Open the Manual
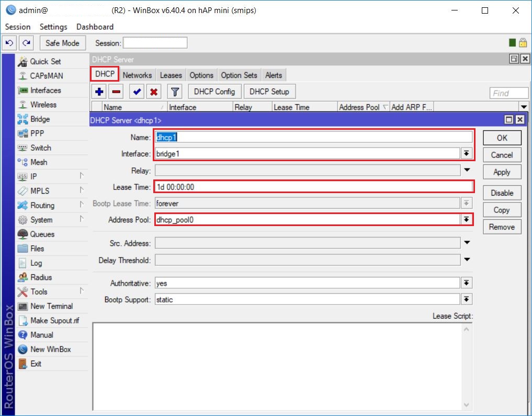Image resolution: width=532 pixels, height=416 pixels. pyautogui.click(x=42, y=335)
